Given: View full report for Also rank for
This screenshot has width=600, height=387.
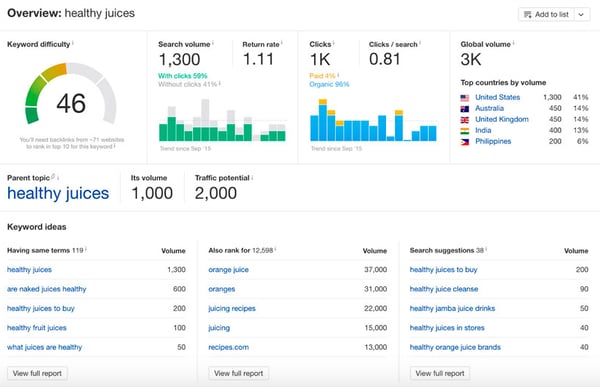Looking at the screenshot, I should point(238,373).
